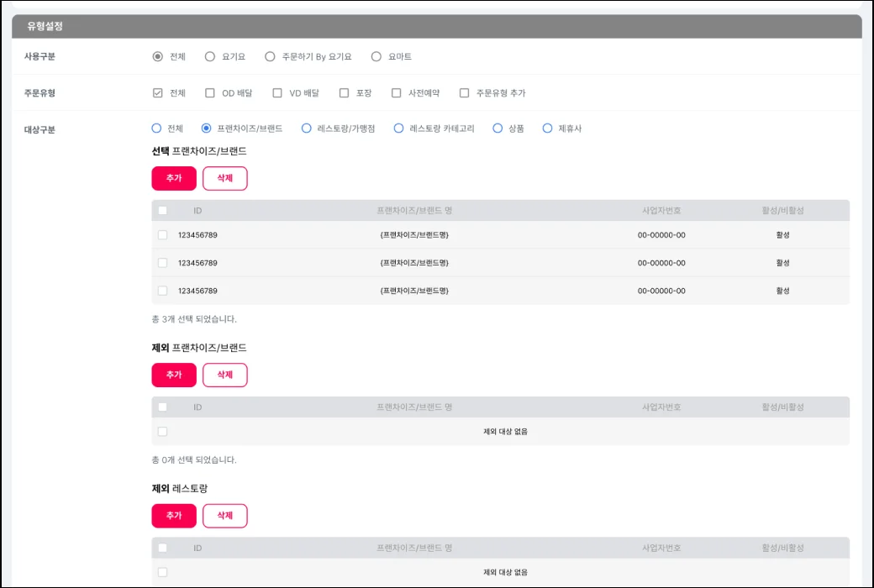The width and height of the screenshot is (874, 588).
Task: Check third 123456789 row checkbox
Action: tap(162, 291)
